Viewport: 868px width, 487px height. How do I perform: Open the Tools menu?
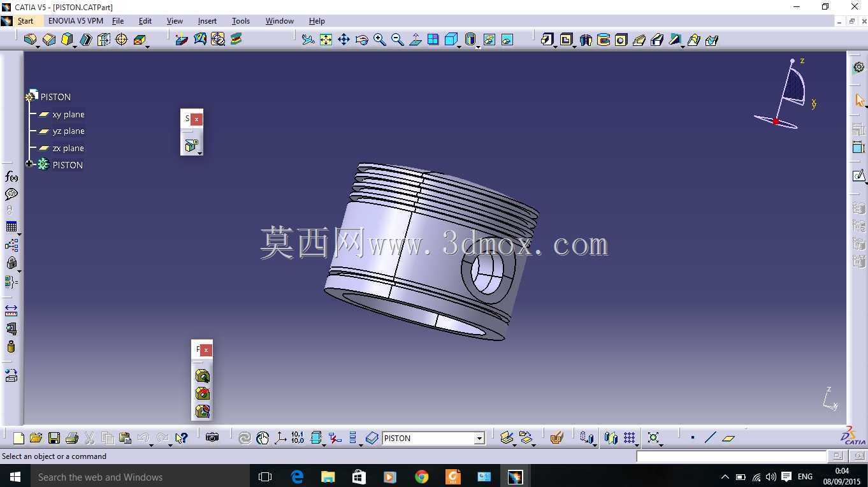[x=241, y=21]
